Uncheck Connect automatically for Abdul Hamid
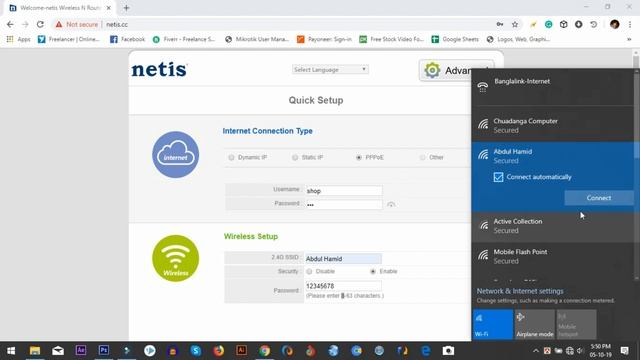 pos(498,177)
